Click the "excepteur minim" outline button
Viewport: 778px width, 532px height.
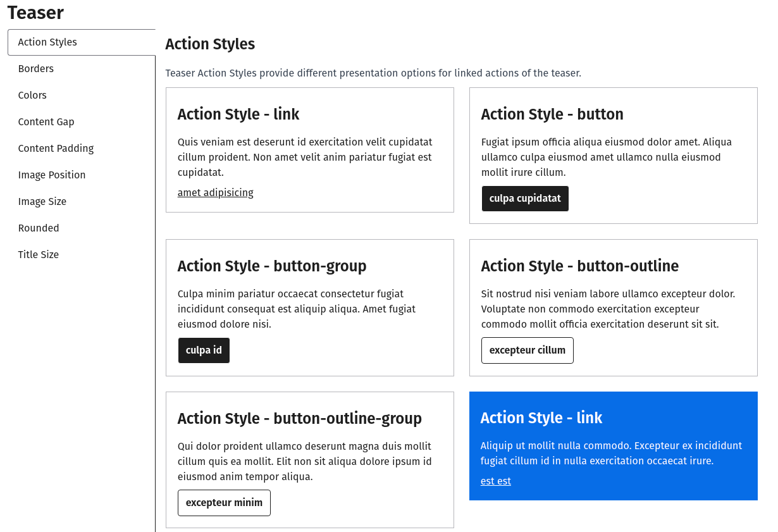224,503
